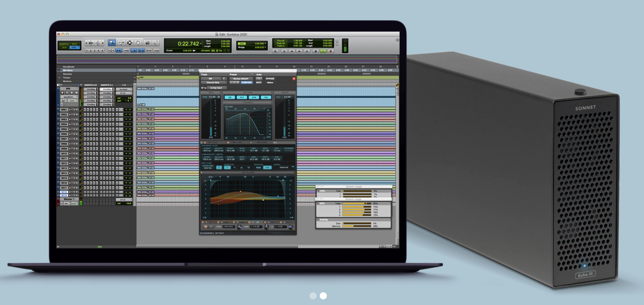Open the factory default preset dropdown
The image size is (644, 305).
pyautogui.click(x=241, y=79)
